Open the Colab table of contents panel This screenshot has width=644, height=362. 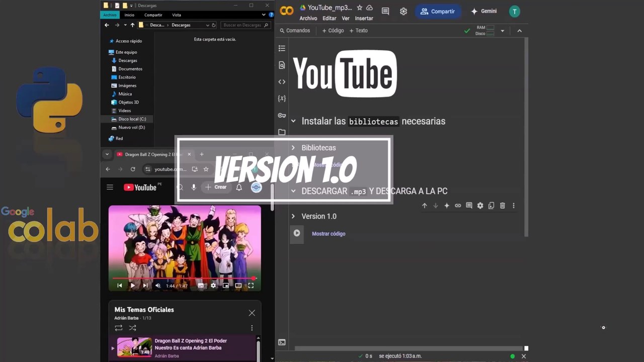[x=282, y=48]
